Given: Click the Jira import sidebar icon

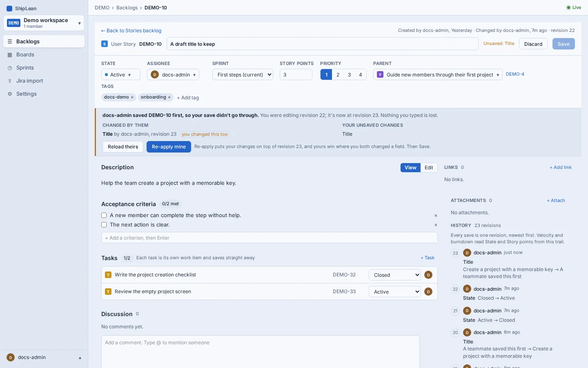Looking at the screenshot, I should coord(10,81).
